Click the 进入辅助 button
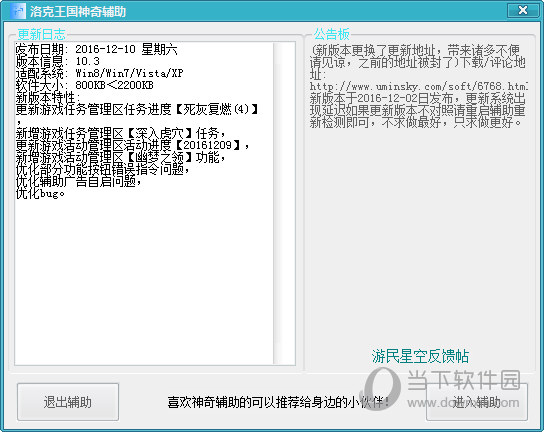This screenshot has width=544, height=432. pos(477,402)
